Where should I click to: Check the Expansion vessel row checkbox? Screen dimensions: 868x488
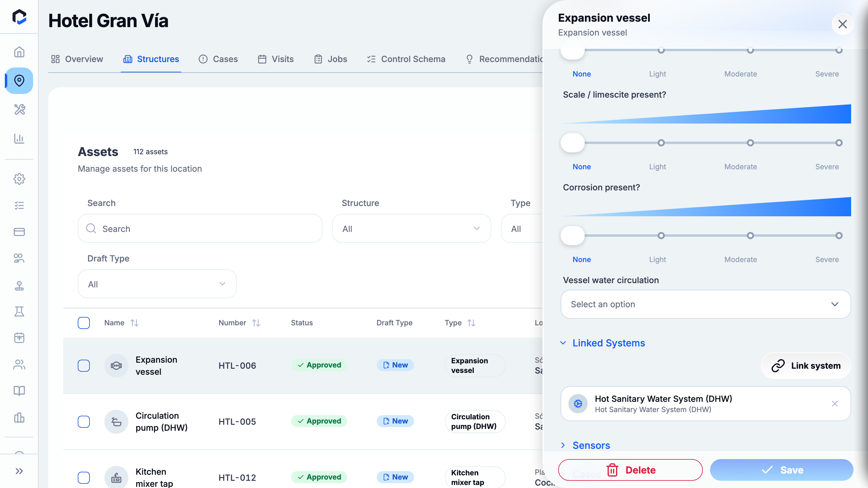tap(83, 365)
